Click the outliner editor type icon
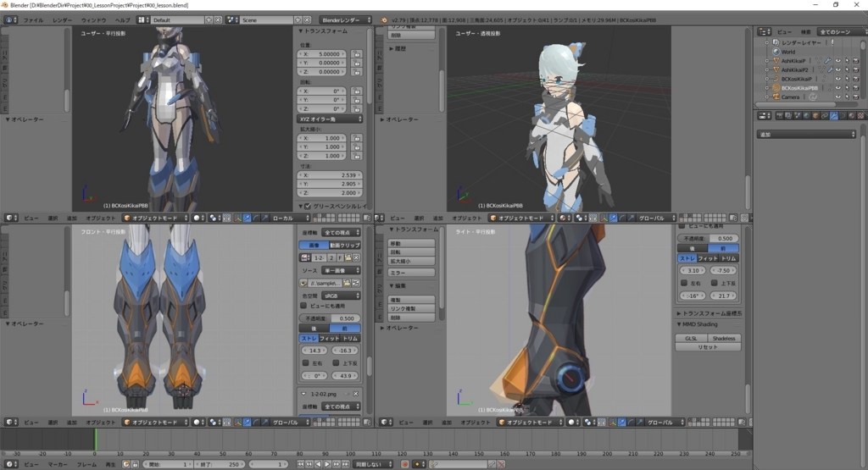This screenshot has height=470, width=868. coord(765,32)
